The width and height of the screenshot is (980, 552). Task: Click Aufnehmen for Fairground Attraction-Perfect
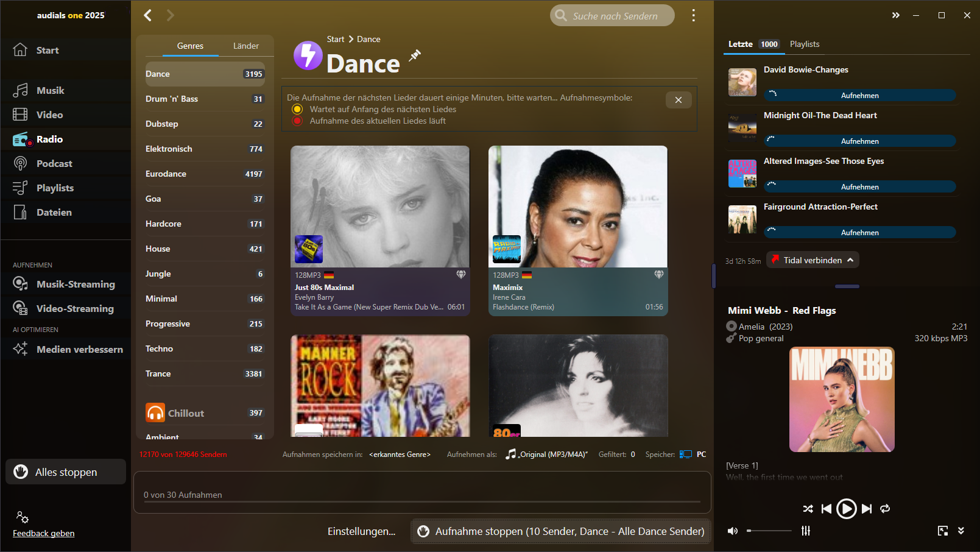pos(859,232)
